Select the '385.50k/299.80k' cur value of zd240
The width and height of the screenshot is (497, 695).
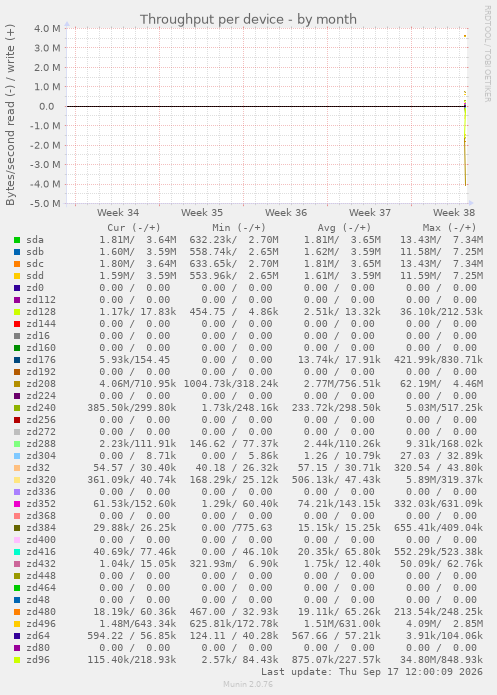pos(132,408)
